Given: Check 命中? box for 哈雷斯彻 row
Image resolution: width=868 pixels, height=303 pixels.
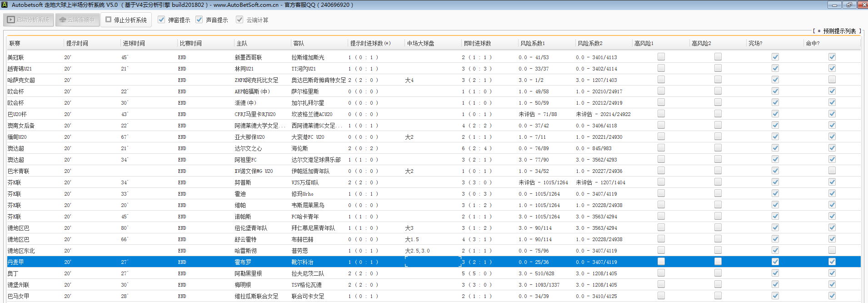Looking at the screenshot, I should click(x=832, y=250).
